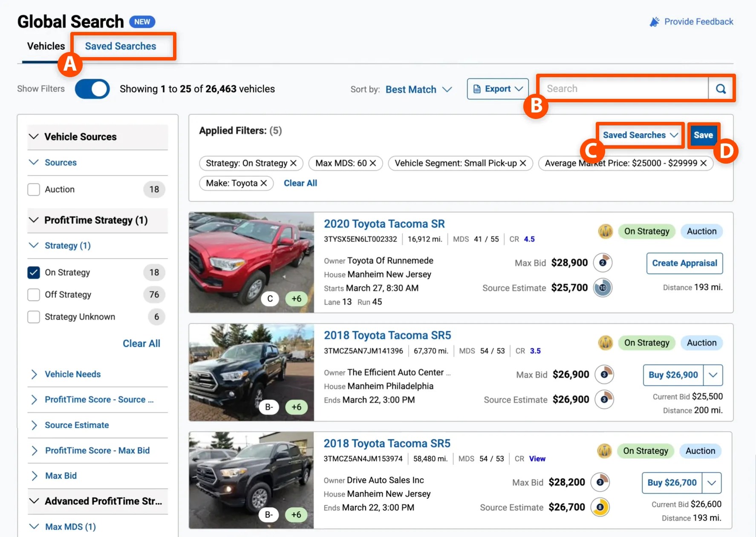This screenshot has height=537, width=756.
Task: Remove the Average Market Price filter chip
Action: [x=704, y=163]
